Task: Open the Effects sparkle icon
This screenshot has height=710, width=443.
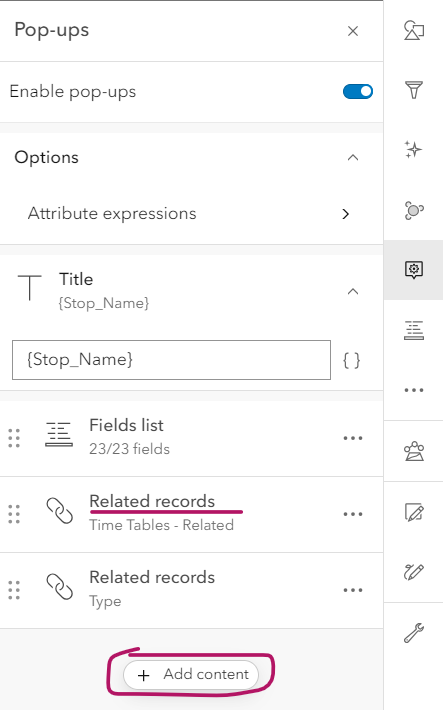Action: click(414, 149)
